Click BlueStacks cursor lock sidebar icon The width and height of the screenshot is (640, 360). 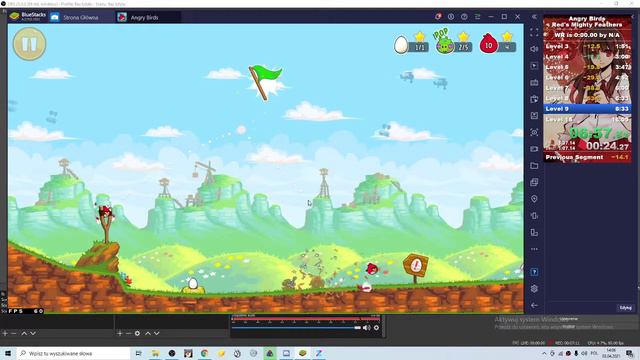534,66
